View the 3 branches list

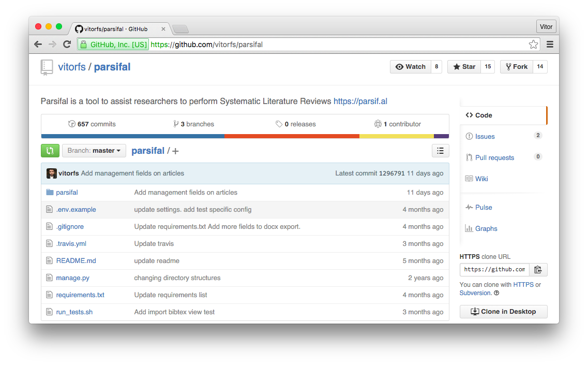click(x=193, y=124)
